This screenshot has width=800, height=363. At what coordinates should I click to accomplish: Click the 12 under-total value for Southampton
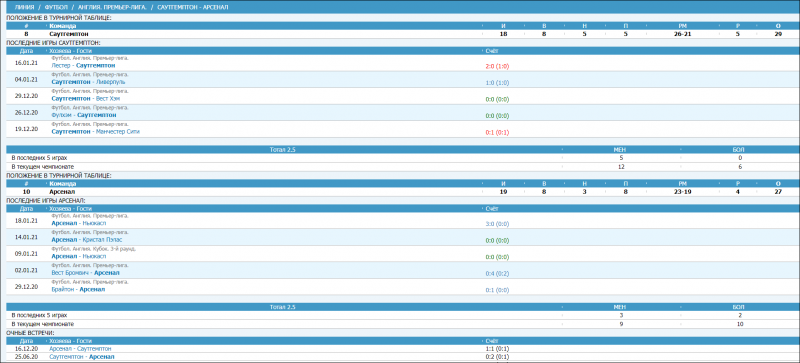click(x=621, y=166)
